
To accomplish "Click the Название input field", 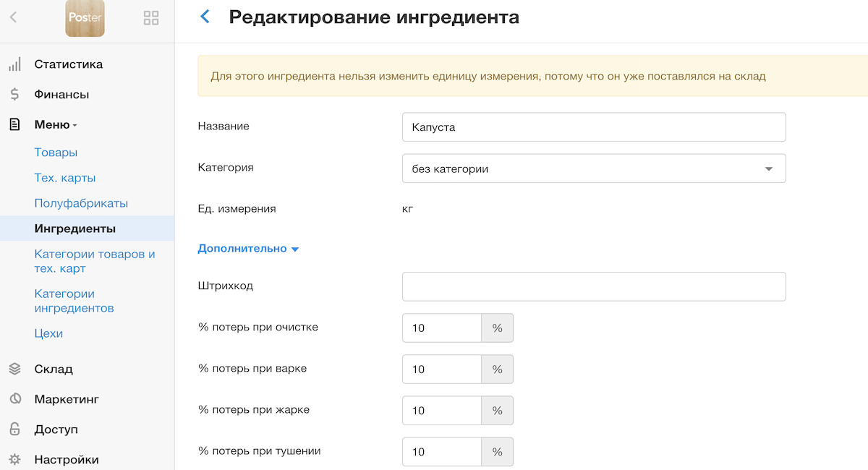I will 593,127.
